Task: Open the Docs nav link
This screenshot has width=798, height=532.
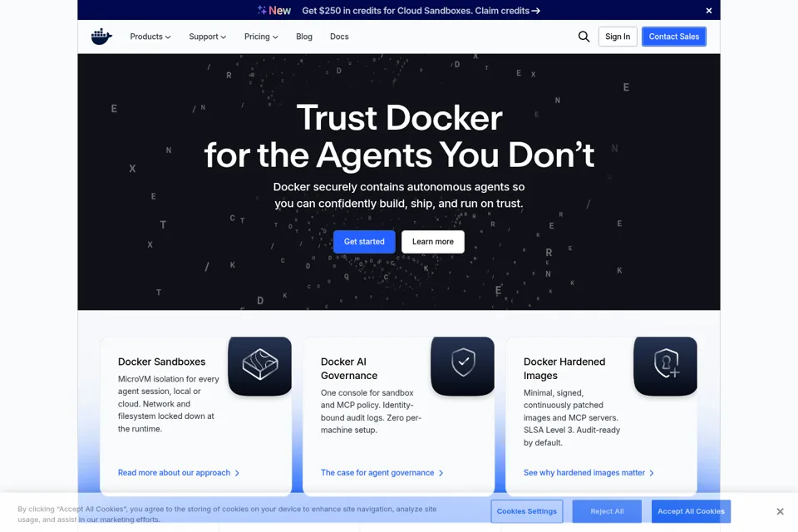Action: [x=339, y=37]
